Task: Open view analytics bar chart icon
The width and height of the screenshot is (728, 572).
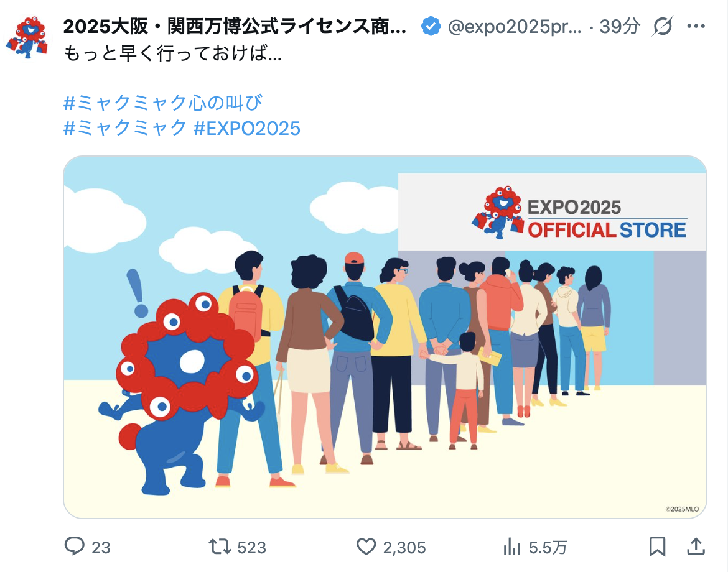Action: pyautogui.click(x=511, y=547)
